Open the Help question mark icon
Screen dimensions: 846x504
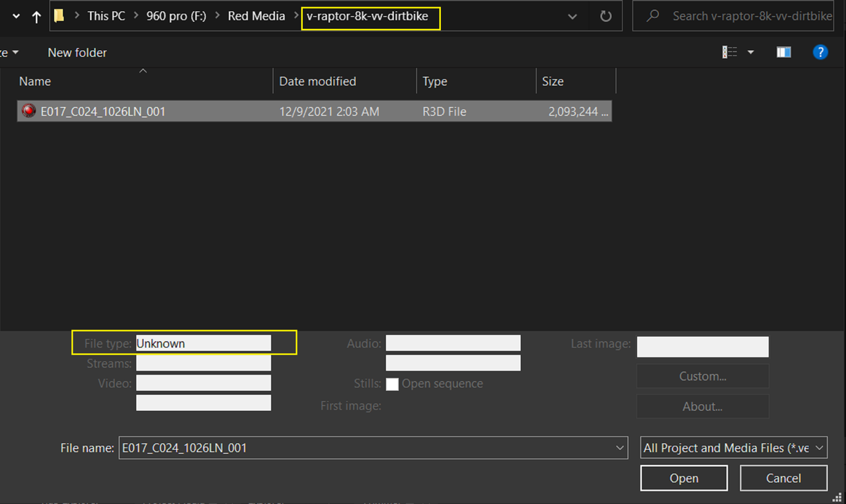pos(820,52)
